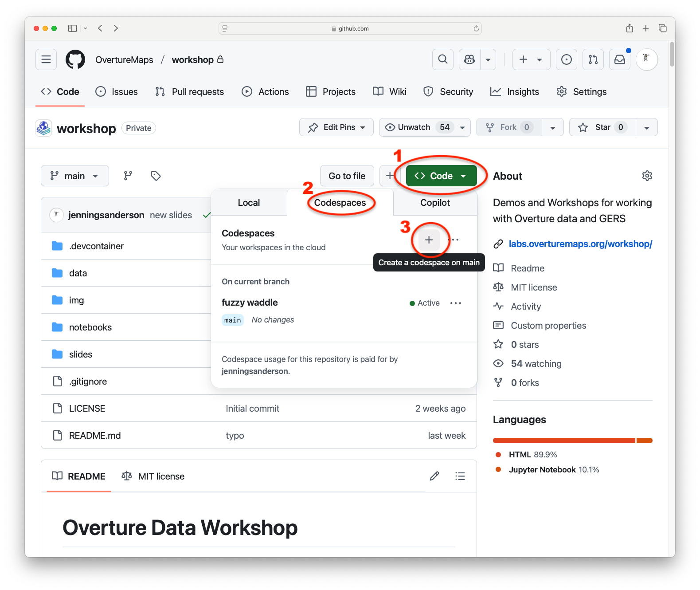700x590 pixels.
Task: Select the MIT license tab beside README
Action: pos(153,476)
